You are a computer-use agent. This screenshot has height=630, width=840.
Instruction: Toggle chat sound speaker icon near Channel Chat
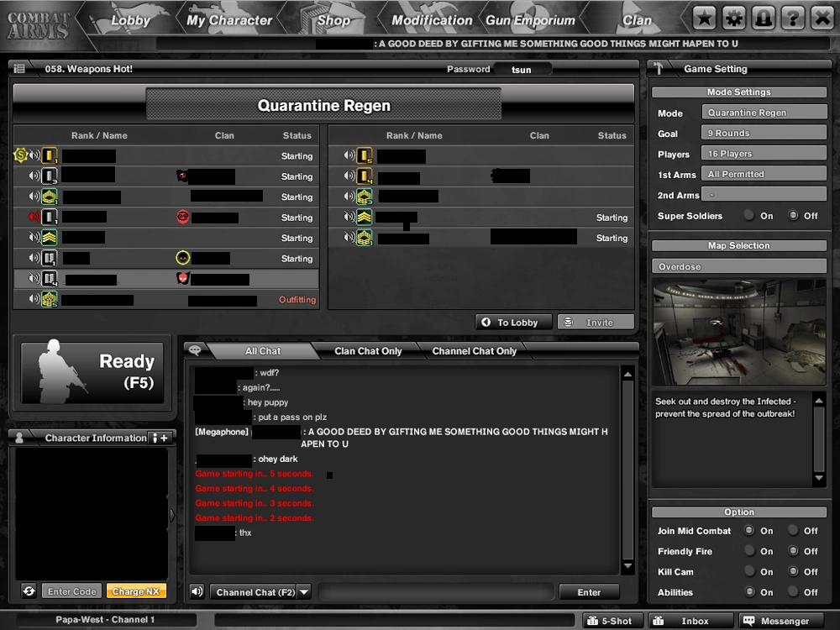coord(197,591)
